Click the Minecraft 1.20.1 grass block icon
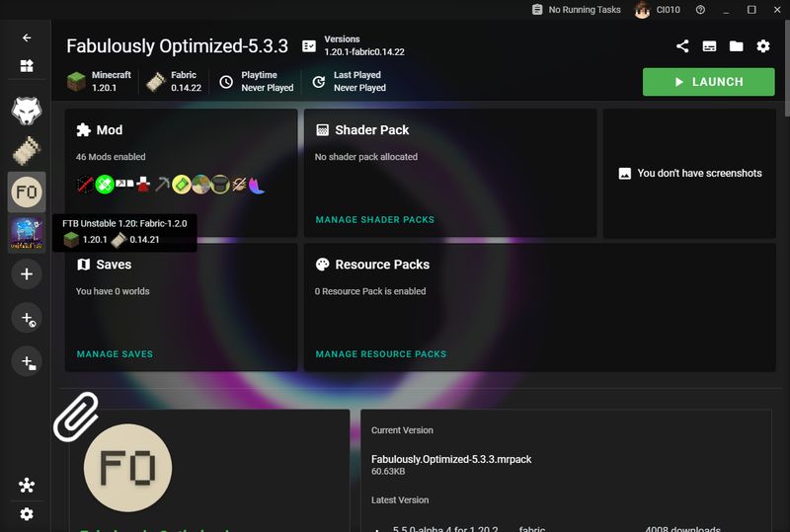This screenshot has width=790, height=532. point(77,81)
